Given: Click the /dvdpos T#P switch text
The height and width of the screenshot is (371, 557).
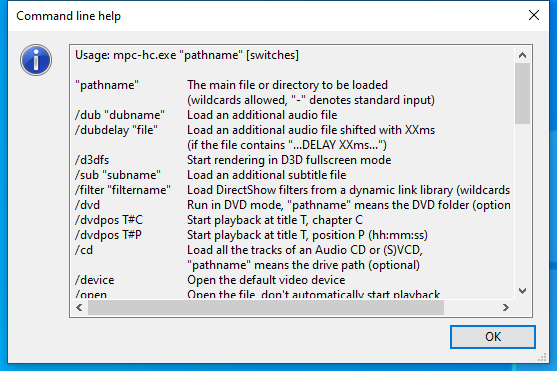Looking at the screenshot, I should pyautogui.click(x=108, y=235).
